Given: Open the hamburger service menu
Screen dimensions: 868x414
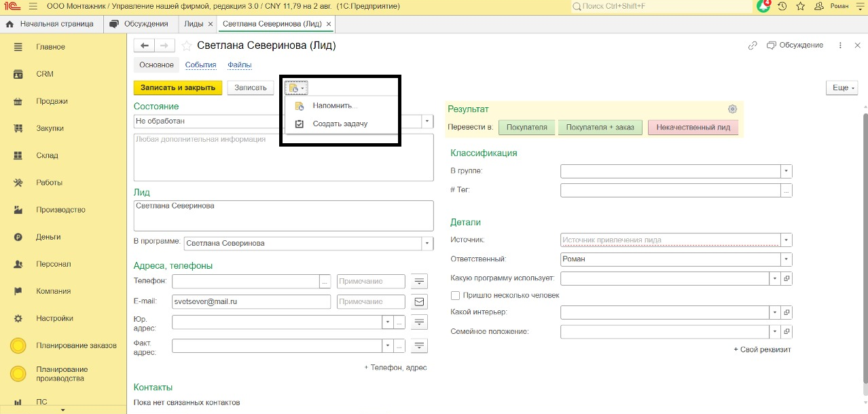Looking at the screenshot, I should 33,6.
